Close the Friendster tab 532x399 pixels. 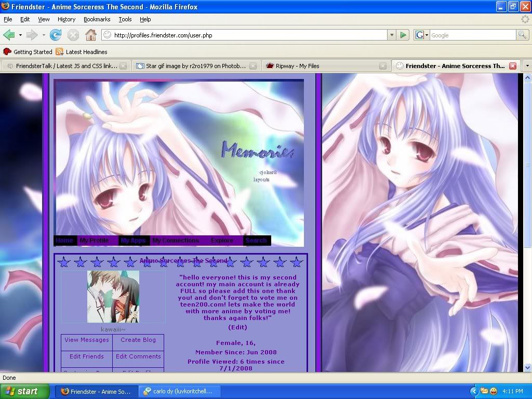512,66
